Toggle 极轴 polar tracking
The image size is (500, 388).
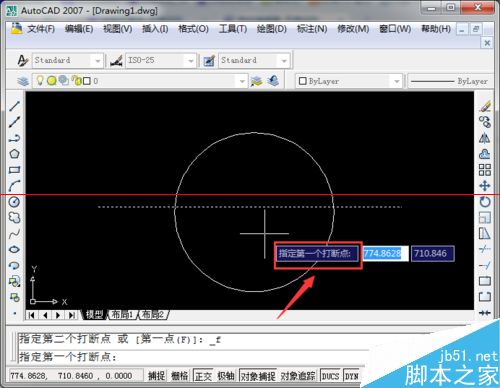coord(226,376)
